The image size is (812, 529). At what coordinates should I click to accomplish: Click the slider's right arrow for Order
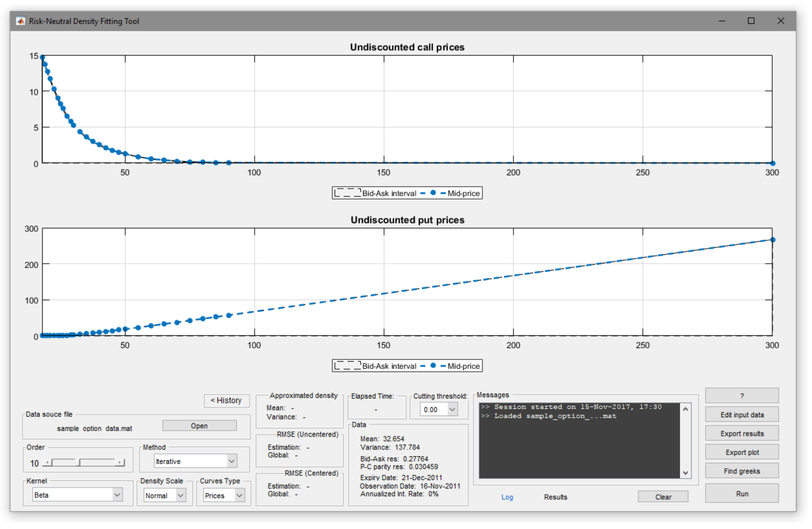pos(120,463)
